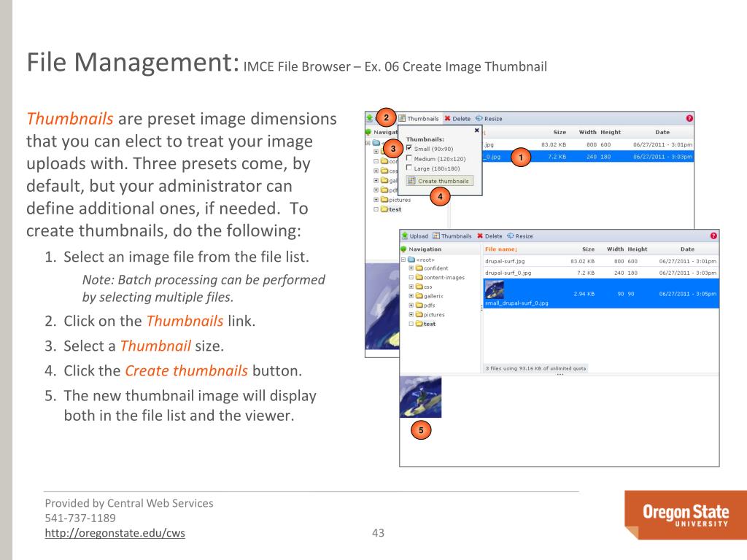Viewport: 747px width, 560px height.
Task: Open the content-images folder in the lower window
Action: (x=440, y=277)
